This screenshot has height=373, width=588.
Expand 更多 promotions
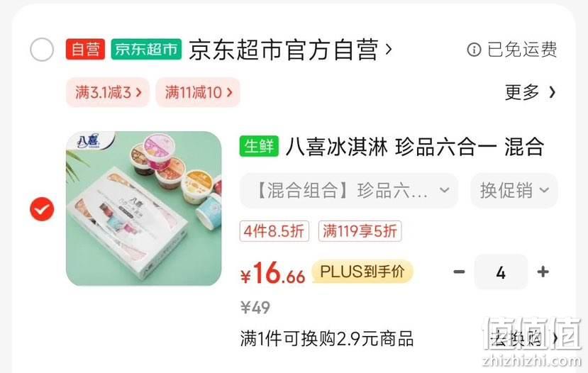tap(530, 92)
